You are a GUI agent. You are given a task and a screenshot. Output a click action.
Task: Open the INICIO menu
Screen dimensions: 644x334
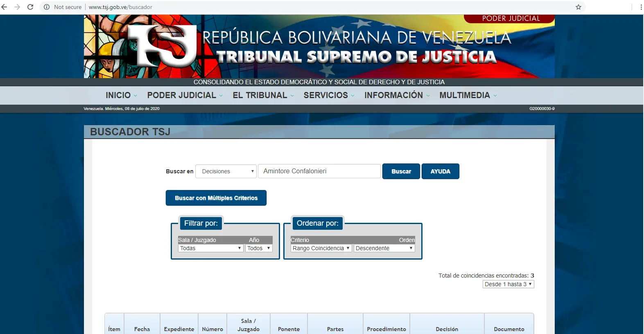point(118,95)
